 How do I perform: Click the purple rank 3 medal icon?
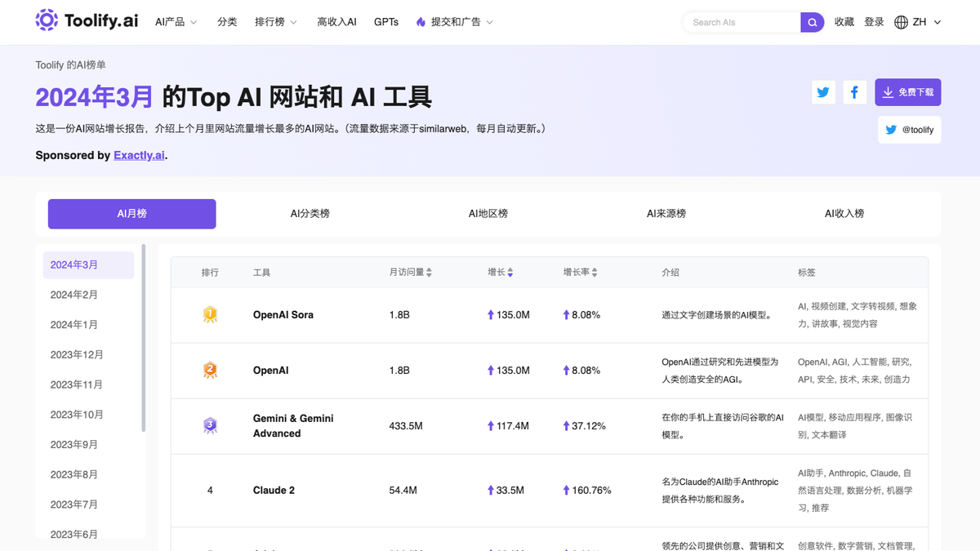[x=210, y=425]
